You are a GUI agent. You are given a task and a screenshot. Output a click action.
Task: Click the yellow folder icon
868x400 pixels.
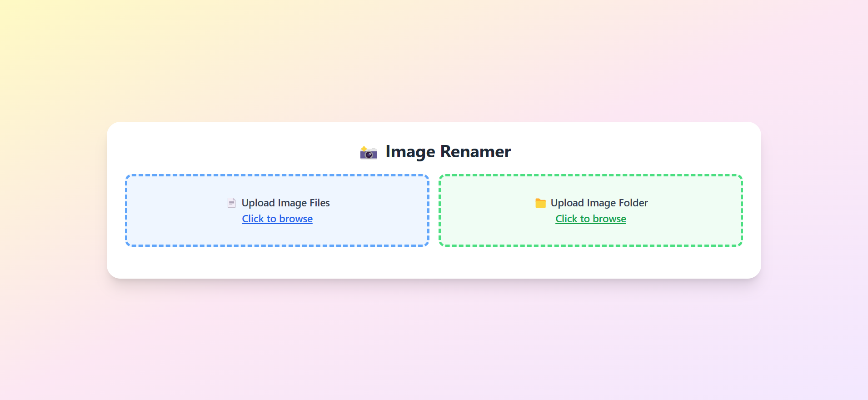(540, 203)
